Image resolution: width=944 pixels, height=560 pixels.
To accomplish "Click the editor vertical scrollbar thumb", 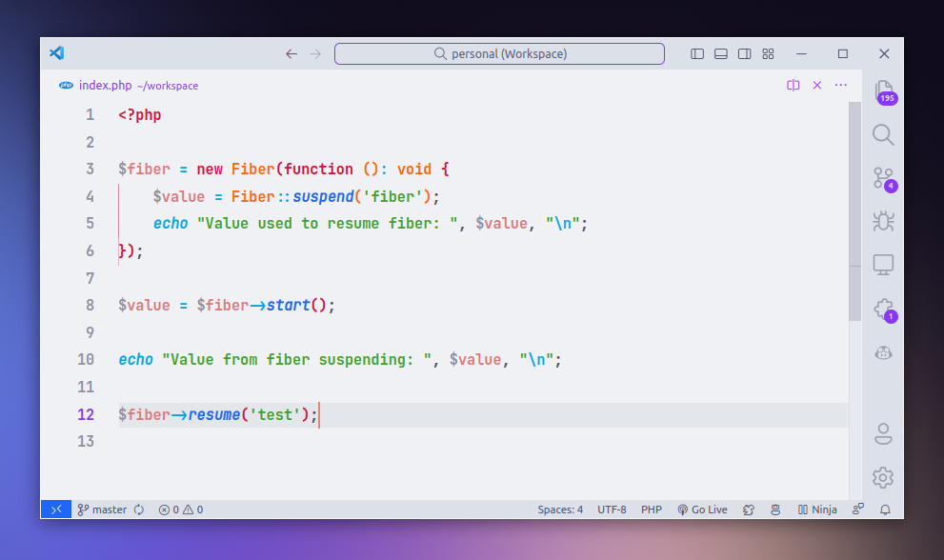I will (854, 210).
